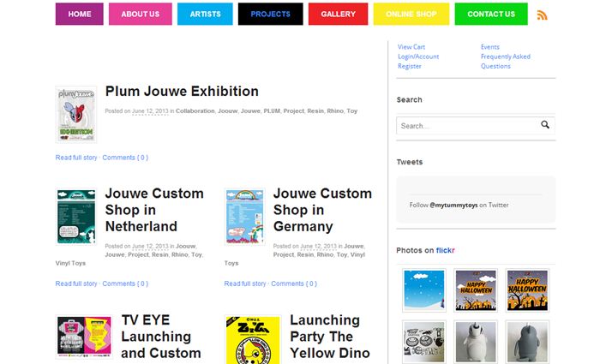Click the View Cart link
This screenshot has width=600, height=364.
click(411, 47)
